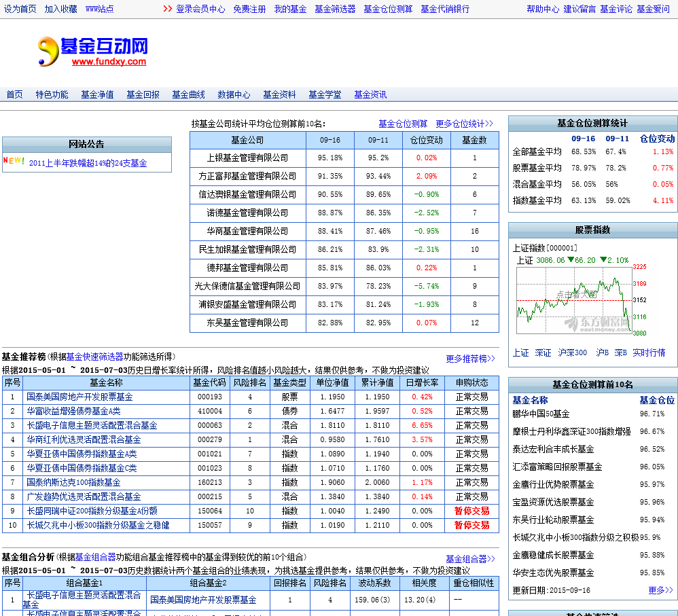Open 建议留言 page
This screenshot has width=678, height=616.
point(579,9)
